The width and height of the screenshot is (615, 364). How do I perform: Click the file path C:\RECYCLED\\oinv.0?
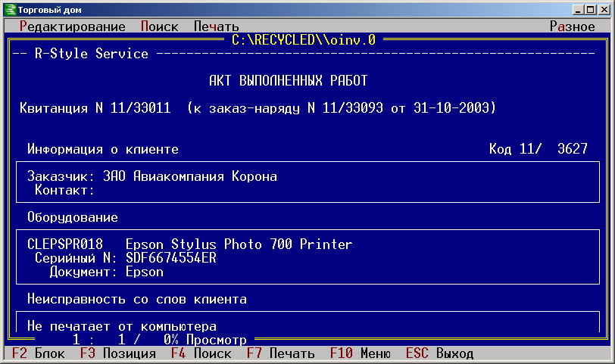[304, 40]
